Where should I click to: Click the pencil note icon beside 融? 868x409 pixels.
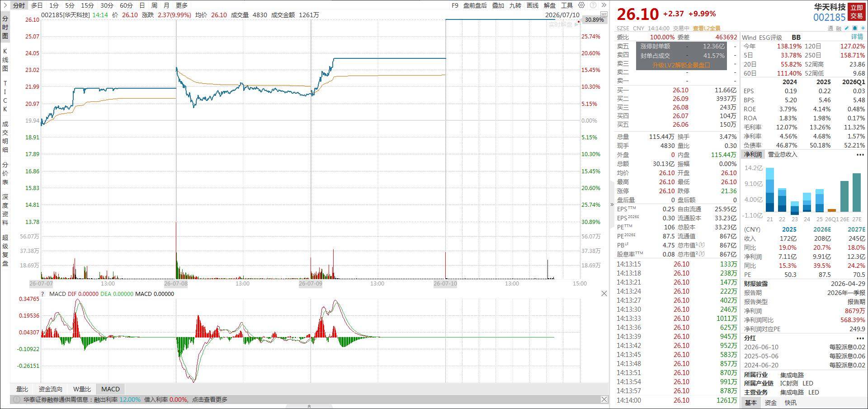(x=847, y=28)
